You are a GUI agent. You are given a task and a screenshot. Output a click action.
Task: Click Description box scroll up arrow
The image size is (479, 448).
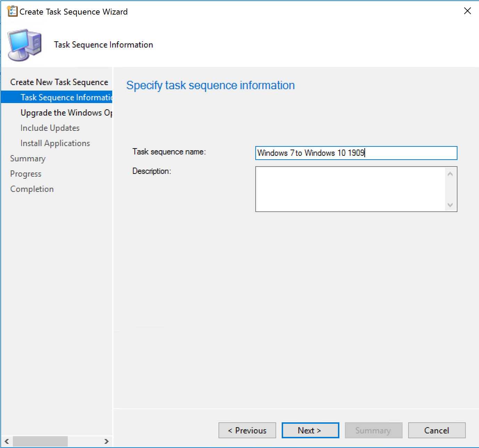pyautogui.click(x=450, y=174)
